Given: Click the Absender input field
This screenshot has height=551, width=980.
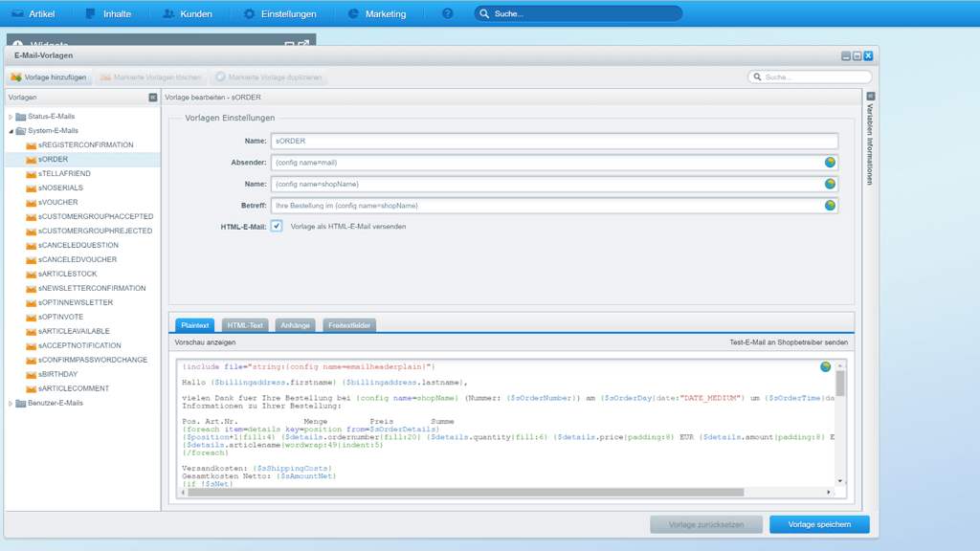Looking at the screenshot, I should point(554,163).
